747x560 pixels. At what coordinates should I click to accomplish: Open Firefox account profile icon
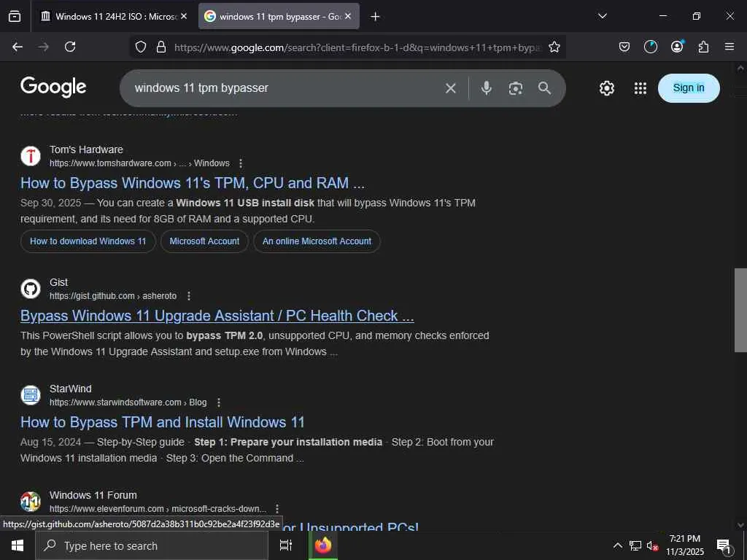[x=677, y=47]
